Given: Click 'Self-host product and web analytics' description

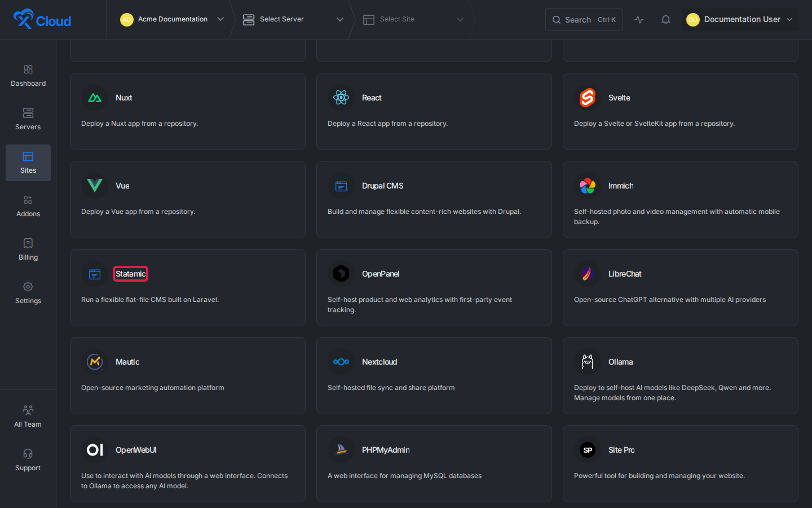Looking at the screenshot, I should click(x=420, y=305).
